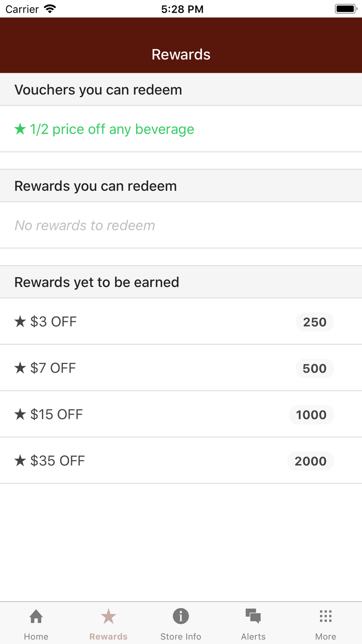Screen dimensions: 362x644
Task: Tap the star next to $35 OFF
Action: [x=20, y=460]
